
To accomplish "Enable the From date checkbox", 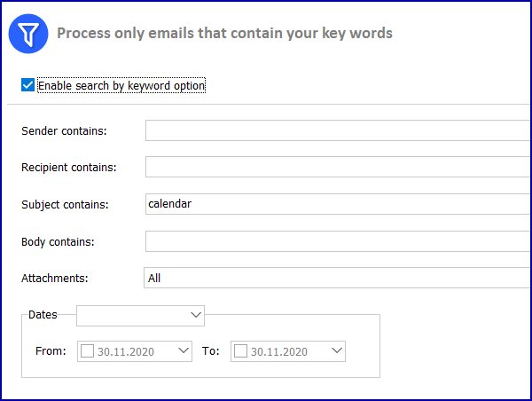I will tap(87, 351).
